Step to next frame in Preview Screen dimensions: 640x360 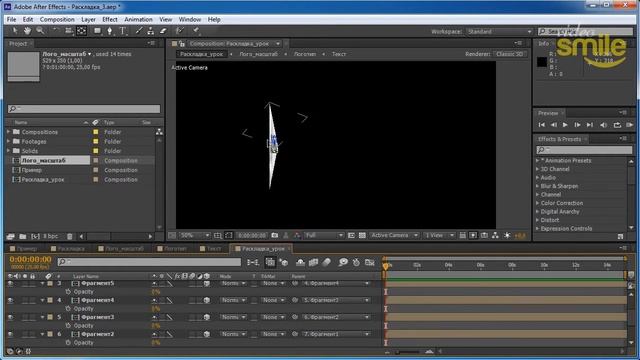(x=577, y=125)
